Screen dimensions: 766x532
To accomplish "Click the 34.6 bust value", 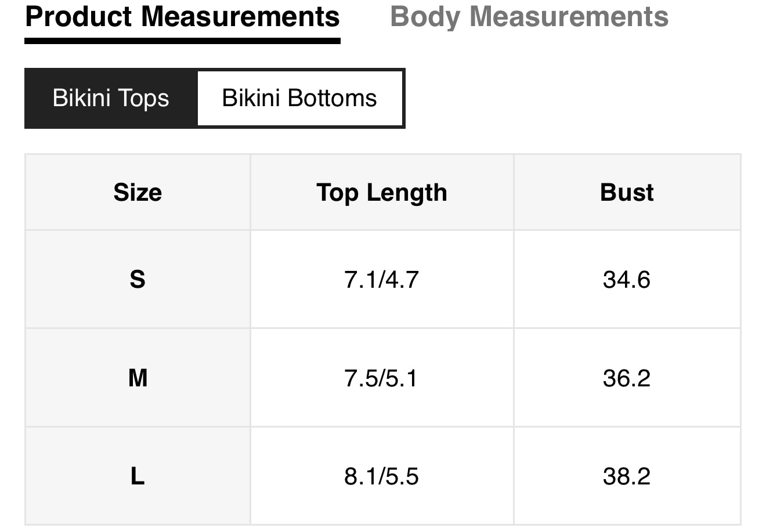I will (x=627, y=280).
